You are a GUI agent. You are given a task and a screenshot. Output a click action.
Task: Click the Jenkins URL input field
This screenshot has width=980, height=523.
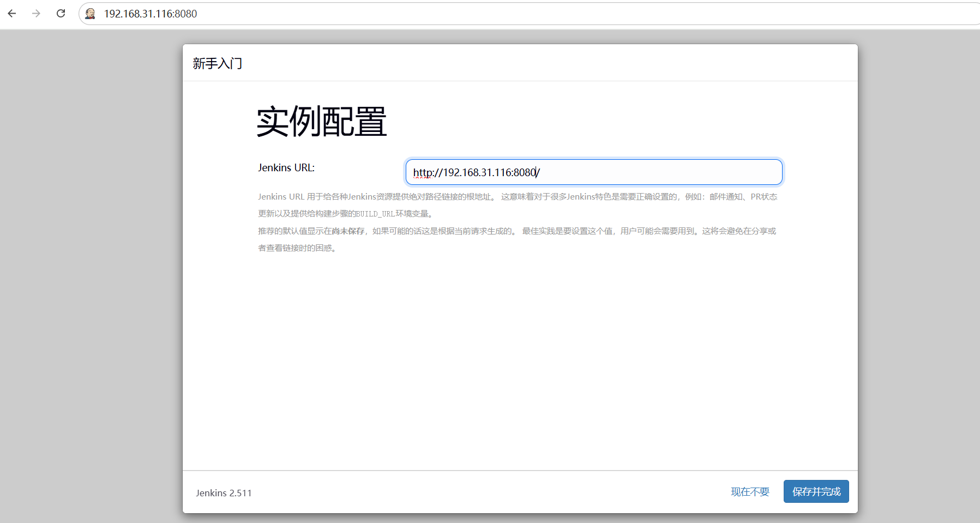pos(594,172)
